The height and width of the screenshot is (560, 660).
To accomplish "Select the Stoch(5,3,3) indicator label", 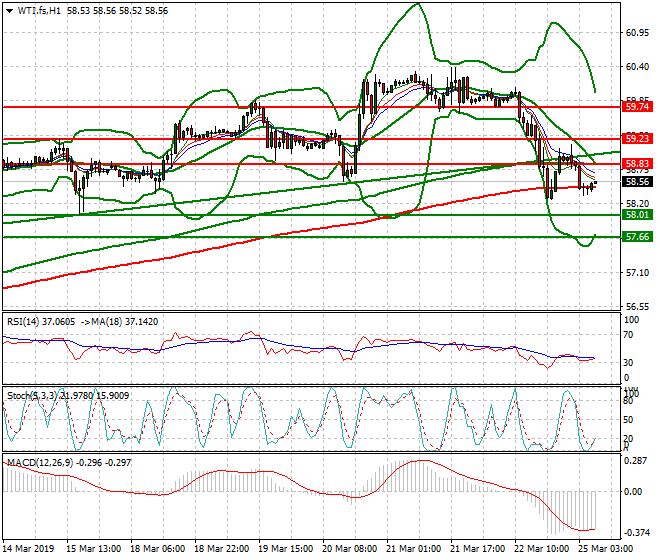I will 33,396.
